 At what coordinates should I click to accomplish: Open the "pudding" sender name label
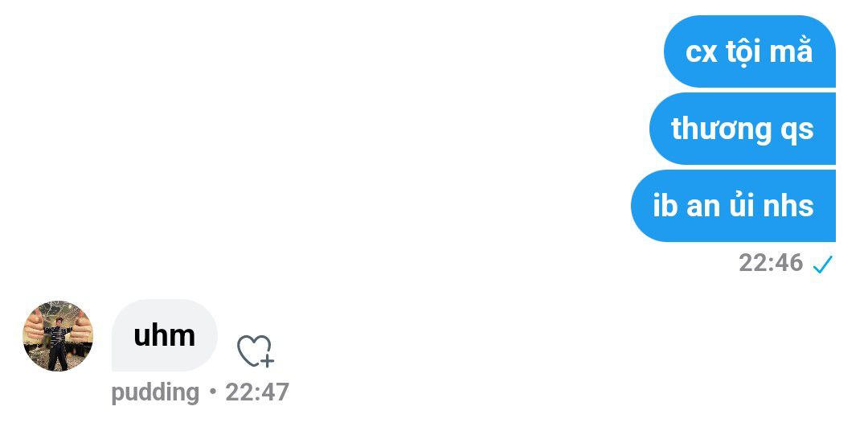point(155,392)
